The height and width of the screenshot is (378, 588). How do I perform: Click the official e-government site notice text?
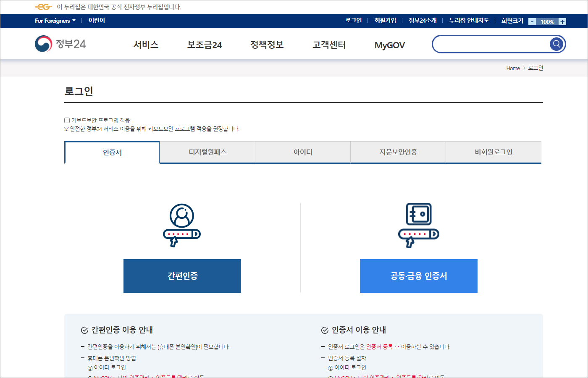click(x=119, y=7)
